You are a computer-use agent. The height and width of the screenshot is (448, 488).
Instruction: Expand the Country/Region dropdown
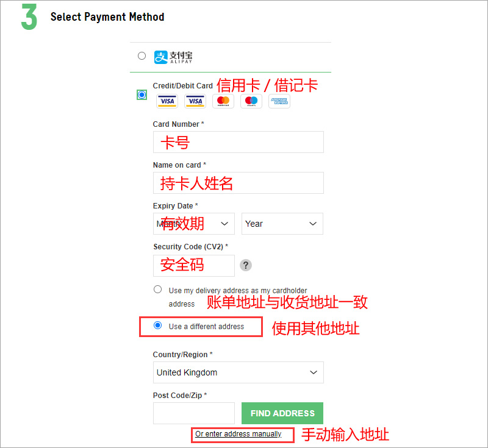(239, 372)
